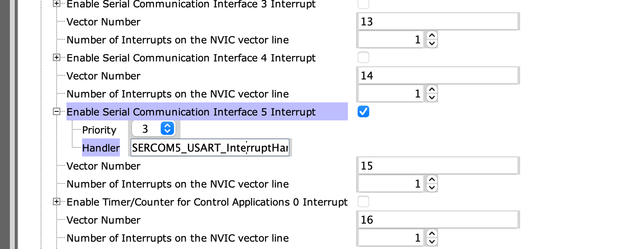The height and width of the screenshot is (249, 644).
Task: Click Vector Number field containing 13
Action: click(x=437, y=22)
